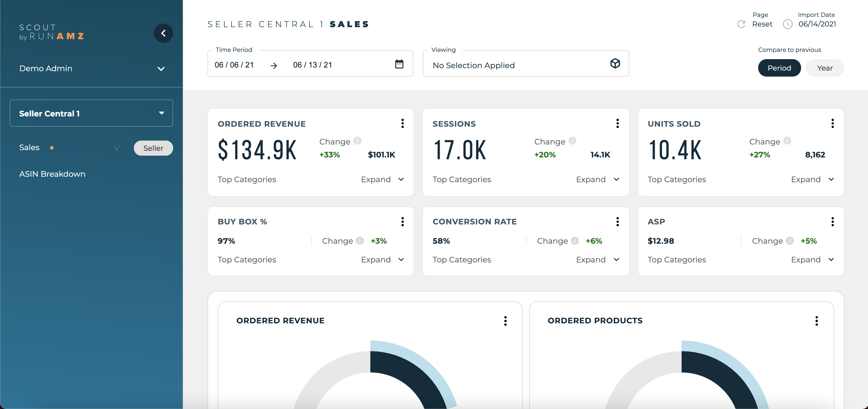Click the Import Date 06/14/2021 value
Image resolution: width=868 pixels, height=409 pixels.
click(x=817, y=24)
